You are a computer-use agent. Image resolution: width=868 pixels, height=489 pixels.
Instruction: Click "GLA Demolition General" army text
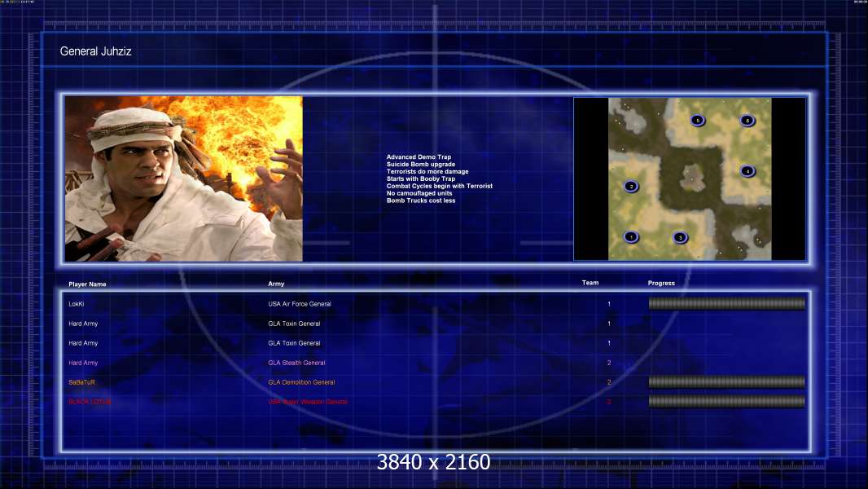(x=301, y=382)
